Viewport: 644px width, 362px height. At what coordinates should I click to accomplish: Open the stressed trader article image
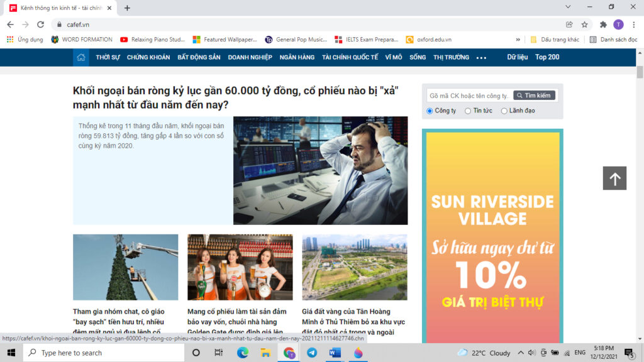tap(320, 170)
